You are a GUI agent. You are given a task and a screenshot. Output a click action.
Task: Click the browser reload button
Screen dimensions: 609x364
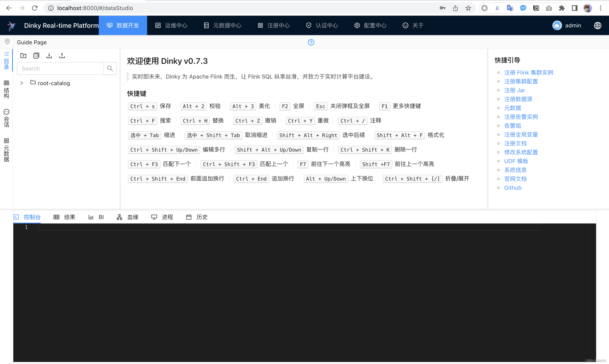tap(35, 8)
